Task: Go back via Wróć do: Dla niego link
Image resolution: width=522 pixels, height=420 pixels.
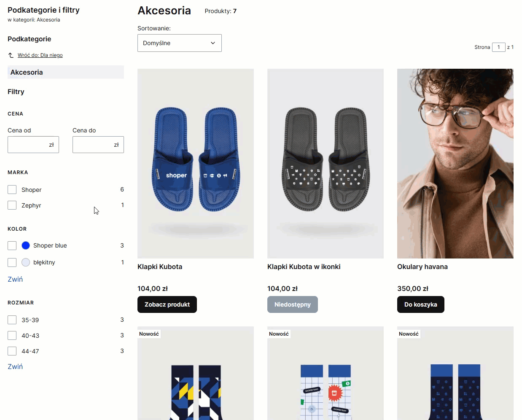Action: pos(40,55)
